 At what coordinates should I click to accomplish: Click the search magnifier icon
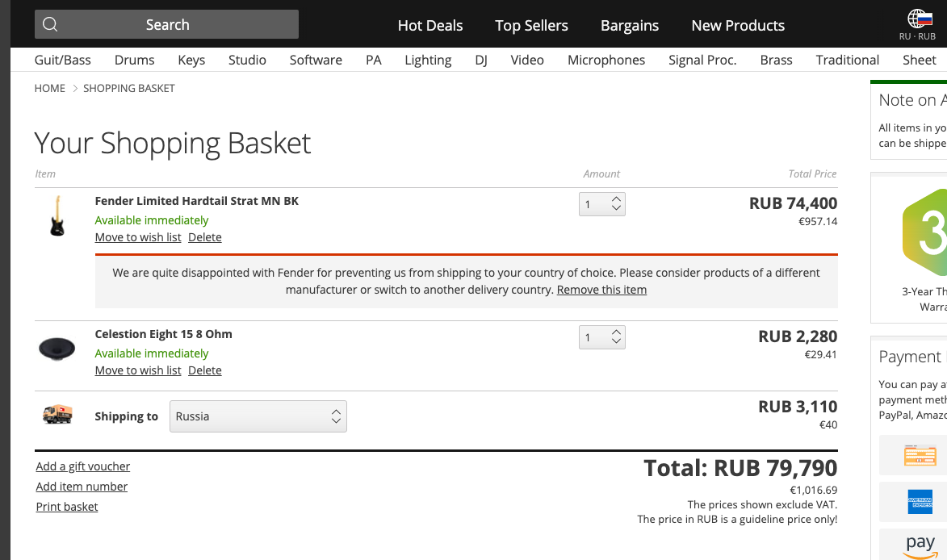(x=50, y=25)
